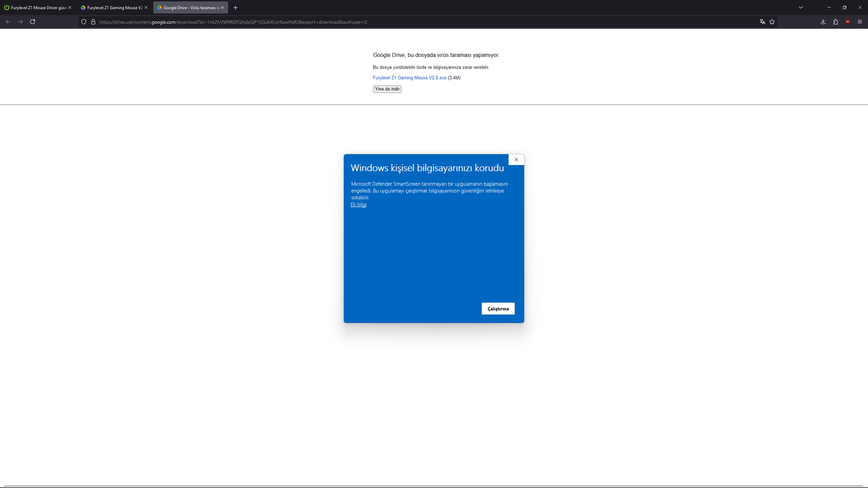Click the uBlock Origin extension icon

[848, 22]
